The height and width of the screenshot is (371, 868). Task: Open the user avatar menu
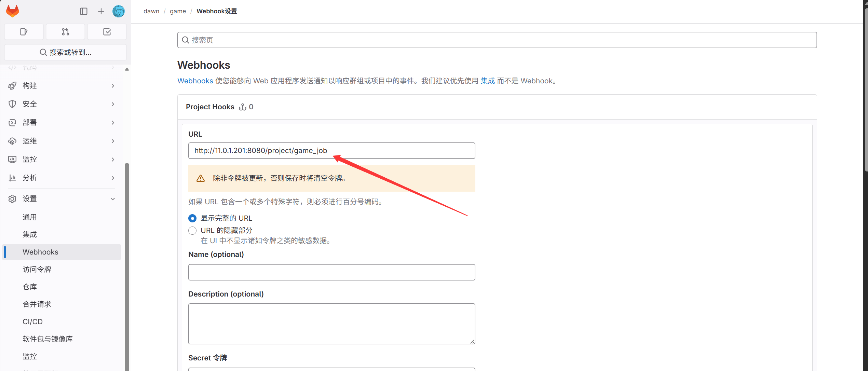pyautogui.click(x=119, y=11)
